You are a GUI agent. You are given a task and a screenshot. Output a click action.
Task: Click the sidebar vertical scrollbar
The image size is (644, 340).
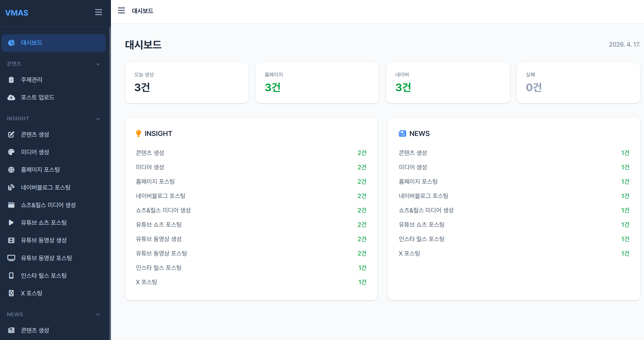click(x=110, y=175)
